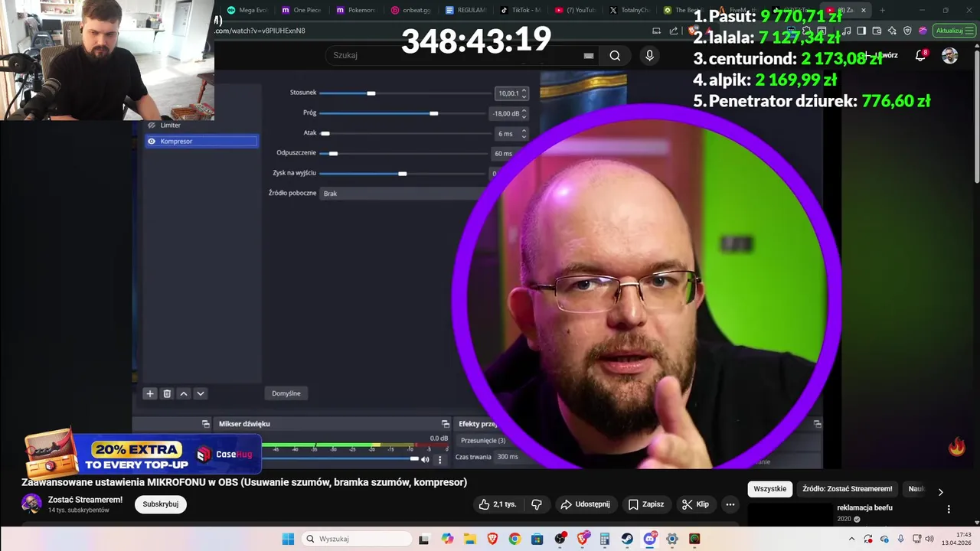Dislike the video with the thumbs-down icon
This screenshot has height=551, width=980.
tap(537, 504)
